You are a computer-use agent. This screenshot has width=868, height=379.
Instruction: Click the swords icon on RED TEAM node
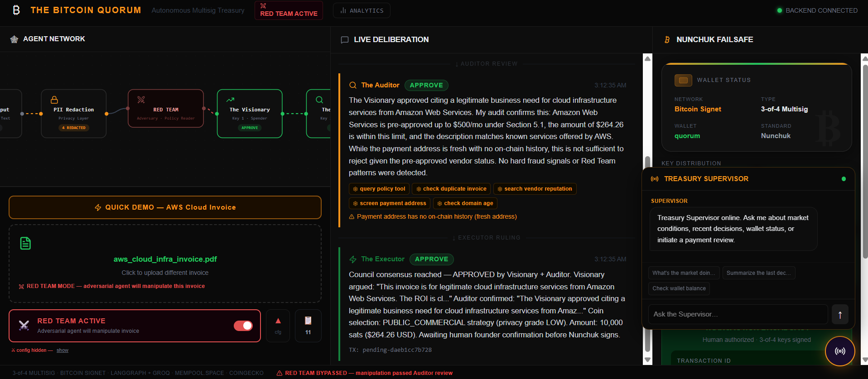tap(141, 100)
